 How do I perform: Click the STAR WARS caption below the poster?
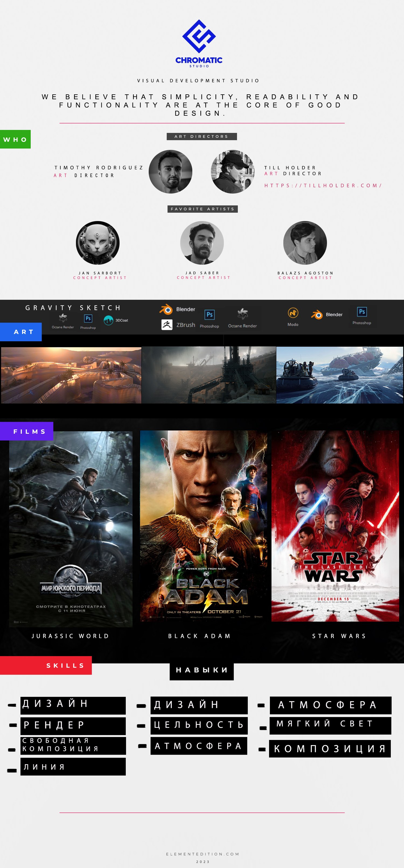click(x=339, y=636)
